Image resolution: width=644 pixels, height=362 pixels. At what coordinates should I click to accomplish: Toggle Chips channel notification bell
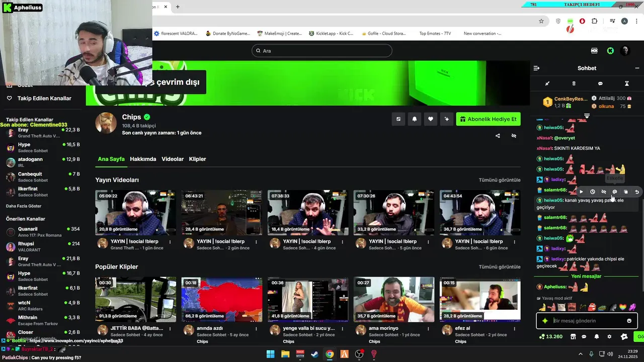pos(415,119)
